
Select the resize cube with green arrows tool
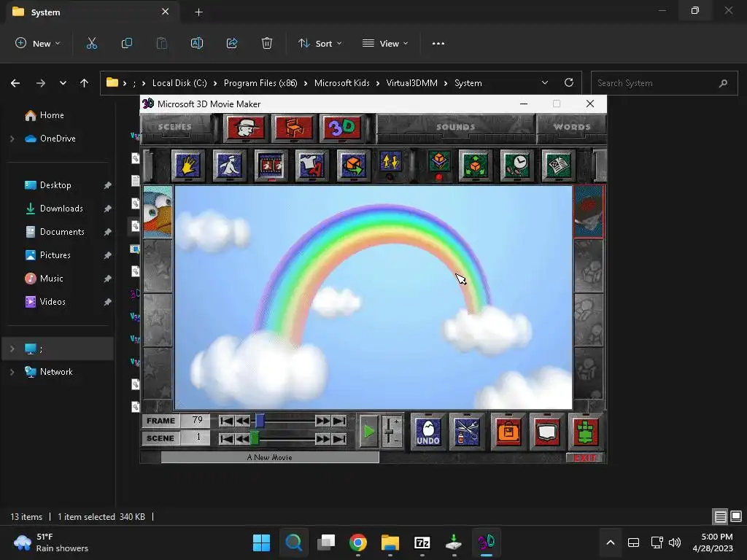[x=475, y=166]
